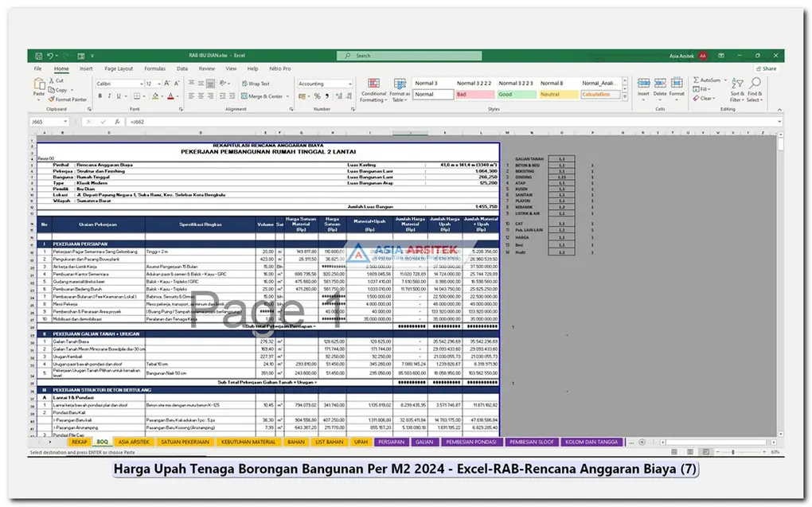This screenshot has height=507, width=812.
Task: Click the Name Box showing J665
Action: point(49,123)
